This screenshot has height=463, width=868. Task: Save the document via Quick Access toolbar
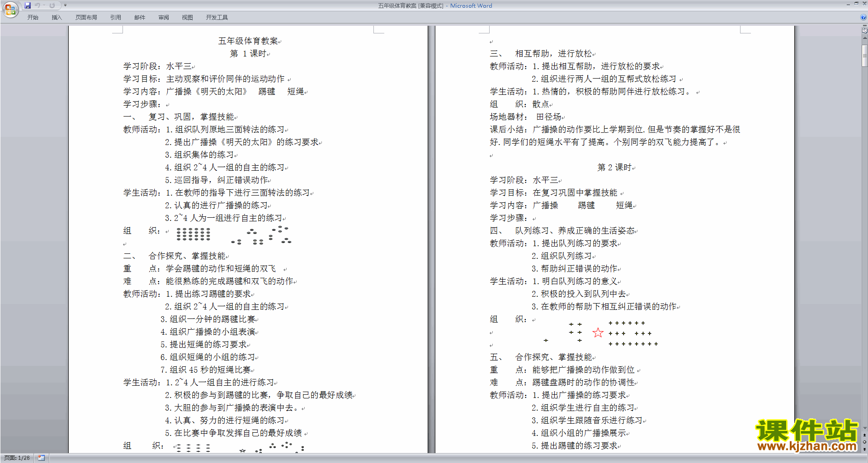tap(28, 5)
